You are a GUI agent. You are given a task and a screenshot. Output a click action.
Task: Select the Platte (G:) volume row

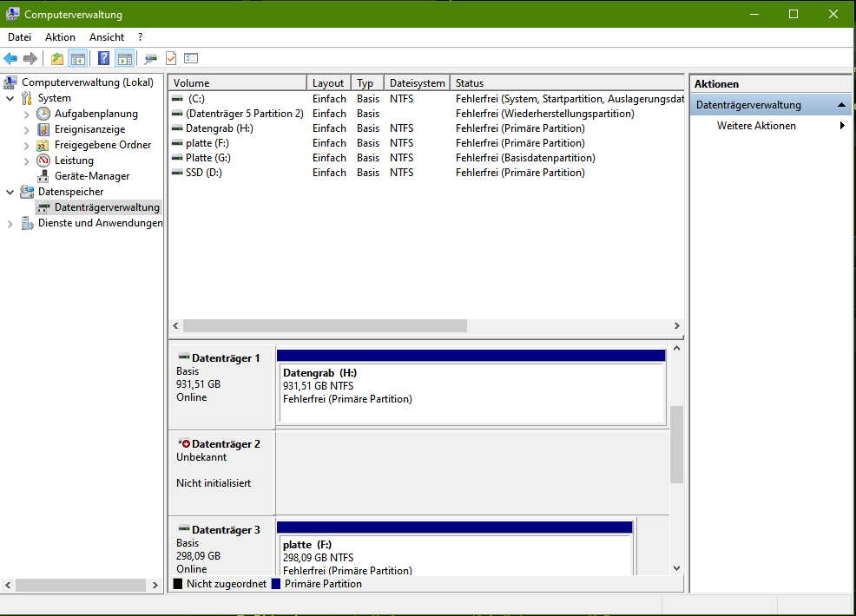pyautogui.click(x=426, y=158)
